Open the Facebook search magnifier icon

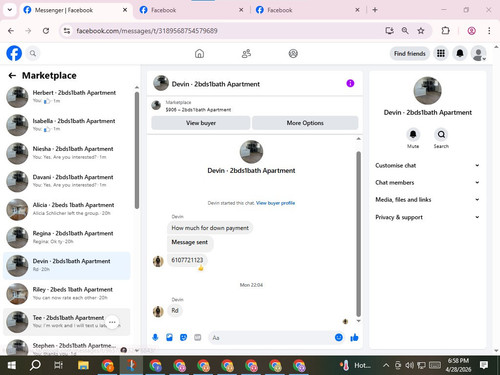click(33, 53)
